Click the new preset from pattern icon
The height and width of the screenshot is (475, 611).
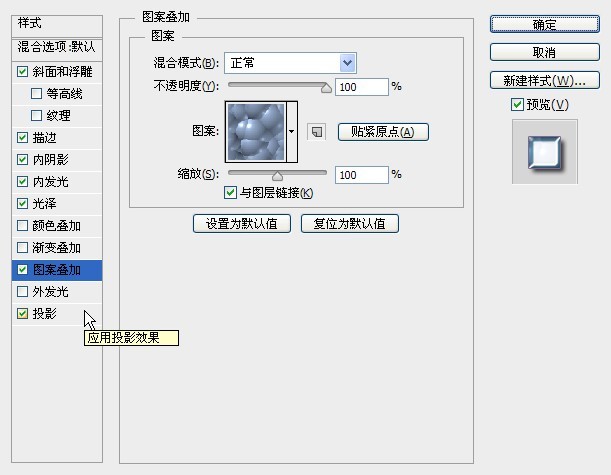317,132
